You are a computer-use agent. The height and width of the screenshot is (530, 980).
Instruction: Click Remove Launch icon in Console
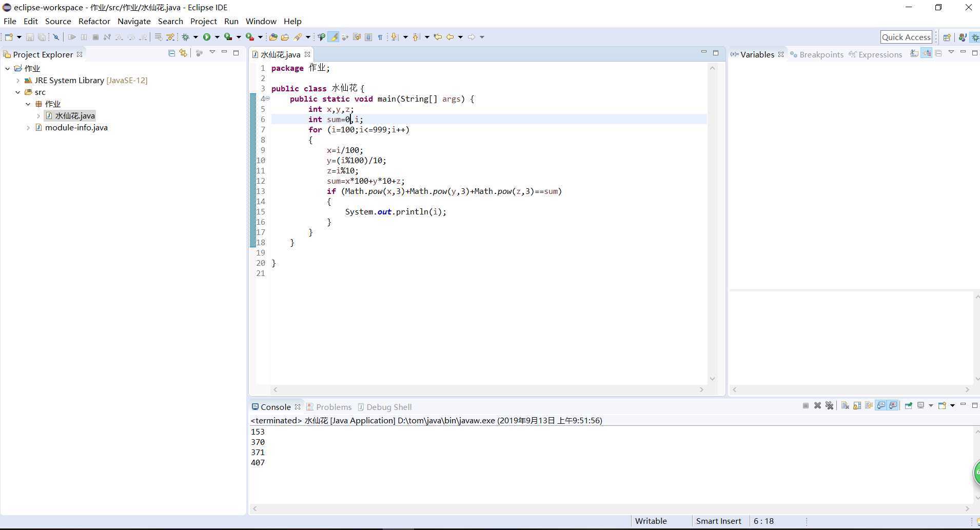tap(817, 405)
